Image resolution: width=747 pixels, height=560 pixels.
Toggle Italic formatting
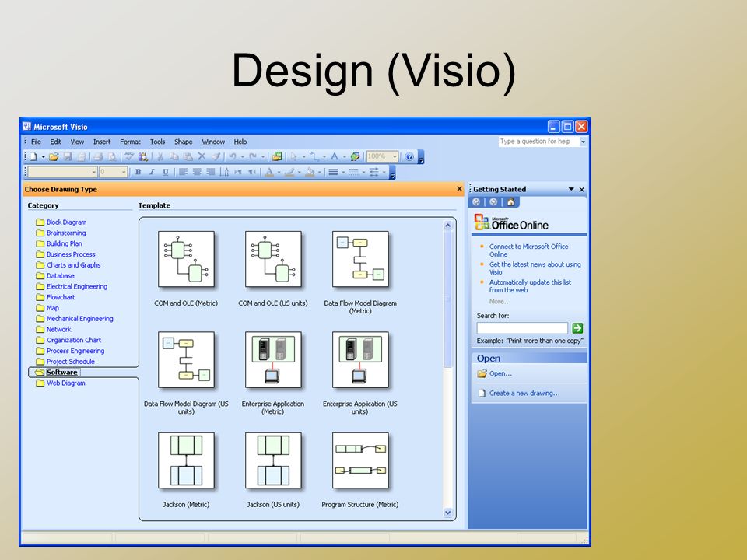coord(152,172)
